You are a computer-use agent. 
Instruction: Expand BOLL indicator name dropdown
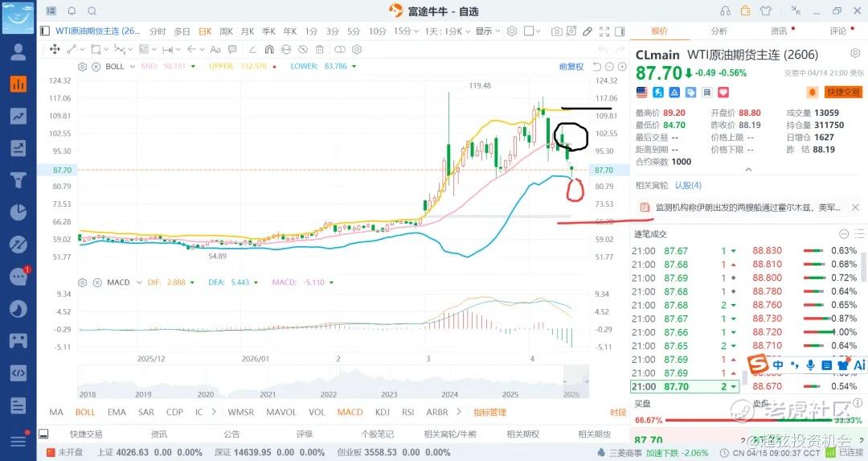click(x=133, y=67)
